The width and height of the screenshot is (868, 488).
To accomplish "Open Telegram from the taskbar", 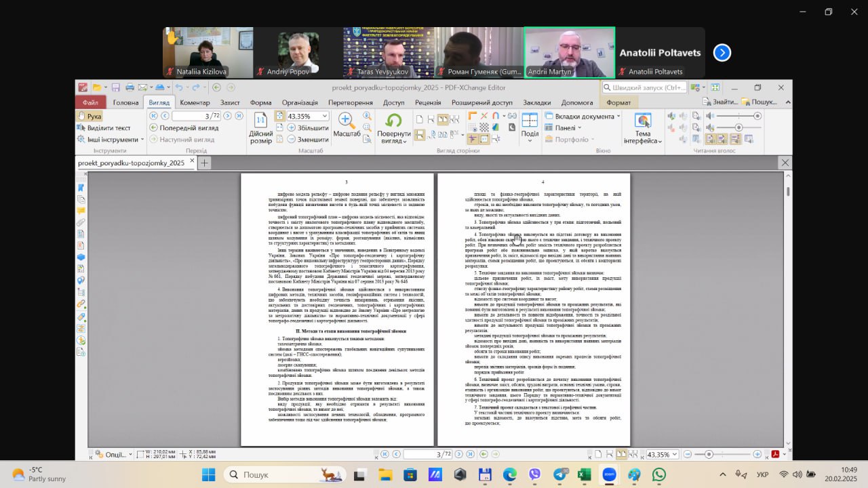I will point(559,474).
